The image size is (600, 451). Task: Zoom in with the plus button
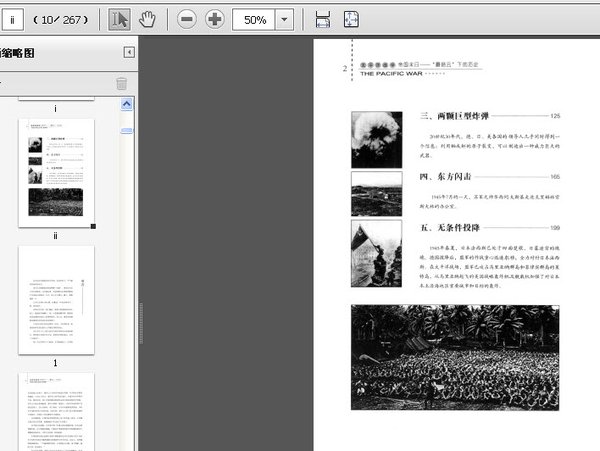pyautogui.click(x=215, y=19)
